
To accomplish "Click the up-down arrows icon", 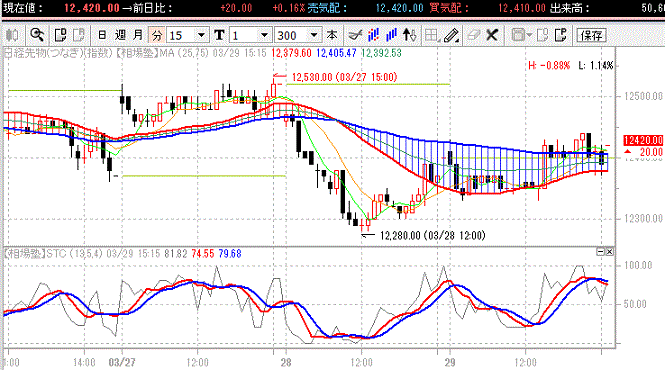I will (409, 35).
